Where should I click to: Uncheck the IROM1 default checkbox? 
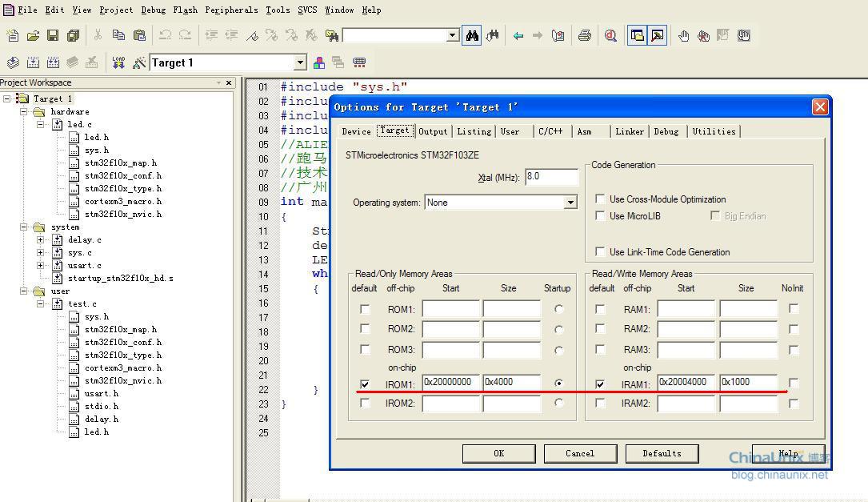click(365, 384)
